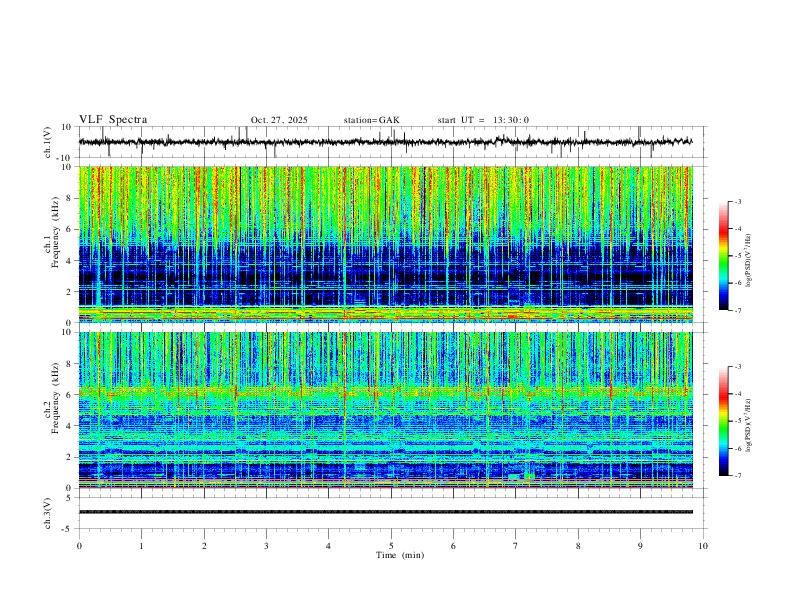
Task: Click time axis tick label "3"
Action: [x=266, y=546]
